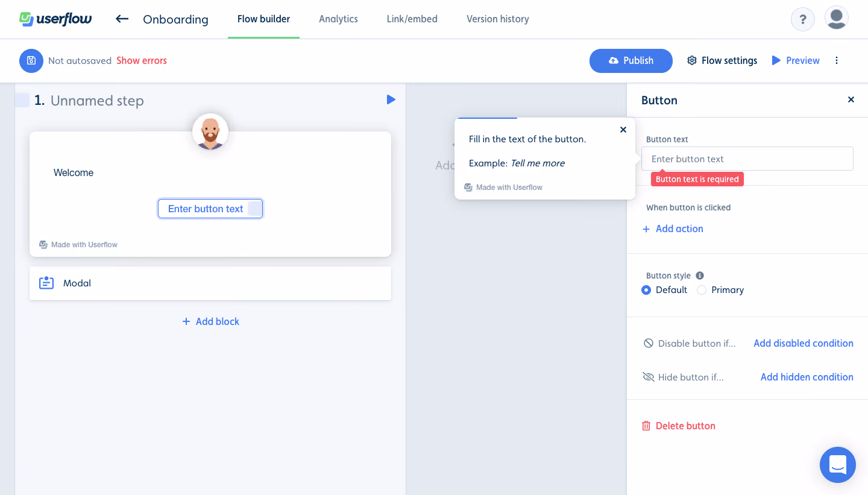Click Add hidden condition
868x495 pixels.
[807, 377]
